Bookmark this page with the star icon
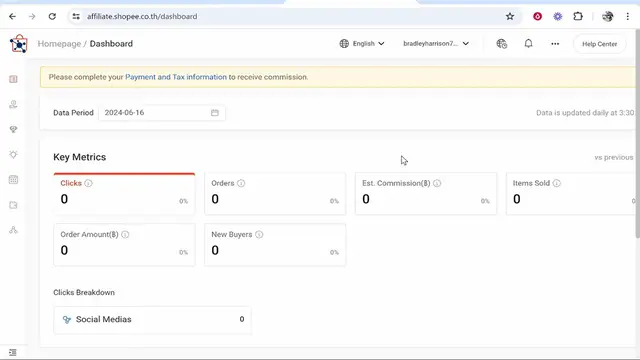The height and width of the screenshot is (360, 640). (510, 16)
